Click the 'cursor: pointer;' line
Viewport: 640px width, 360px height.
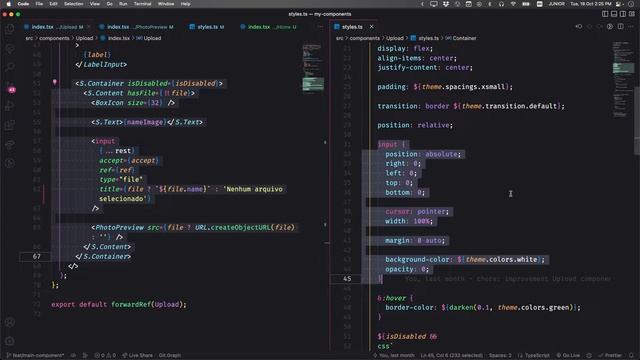[x=417, y=211]
